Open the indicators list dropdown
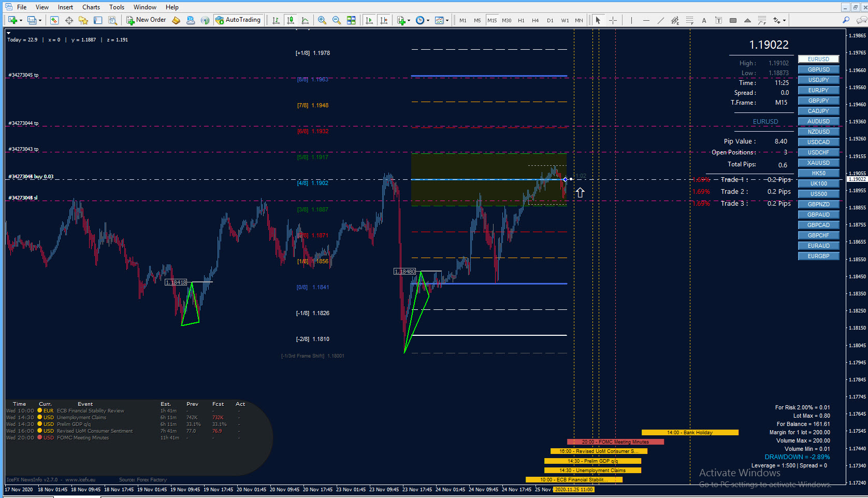 (x=409, y=21)
